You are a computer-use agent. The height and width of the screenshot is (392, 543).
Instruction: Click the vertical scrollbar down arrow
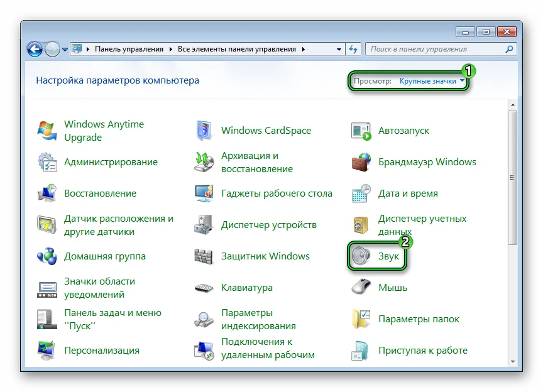pos(513,361)
